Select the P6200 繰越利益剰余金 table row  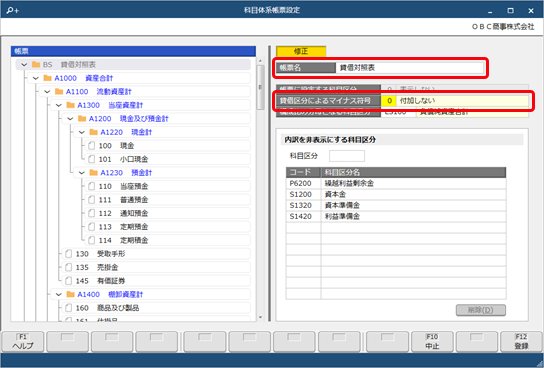[x=396, y=183]
